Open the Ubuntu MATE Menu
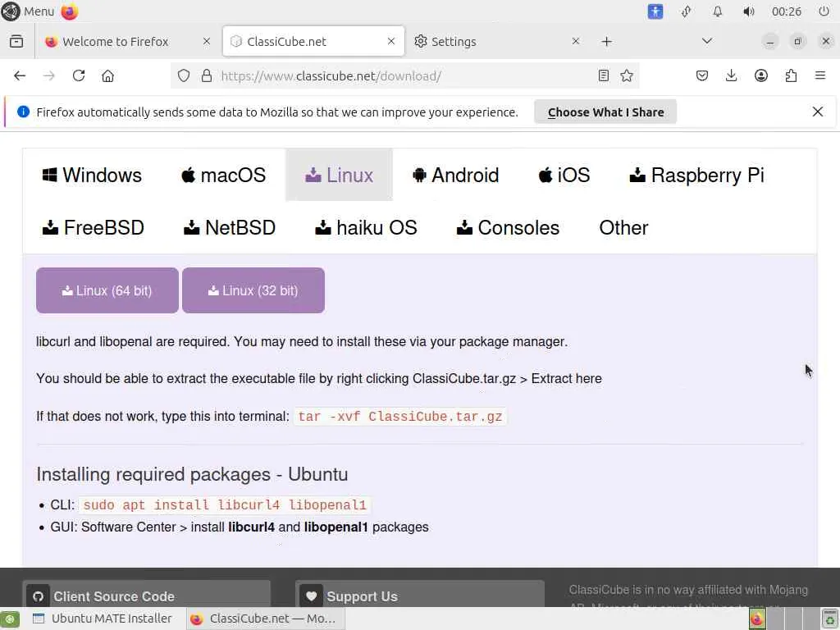This screenshot has height=630, width=840. point(28,11)
